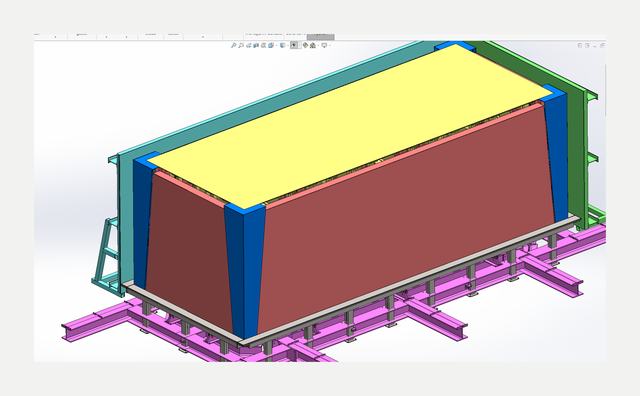
Task: Expand dropdown arrow beside Apply Scene
Action: 318,45
